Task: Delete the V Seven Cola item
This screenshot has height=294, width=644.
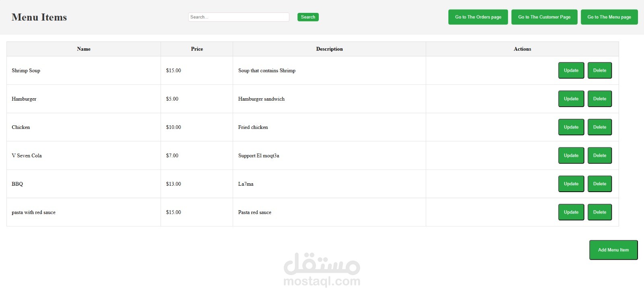Action: [x=600, y=155]
